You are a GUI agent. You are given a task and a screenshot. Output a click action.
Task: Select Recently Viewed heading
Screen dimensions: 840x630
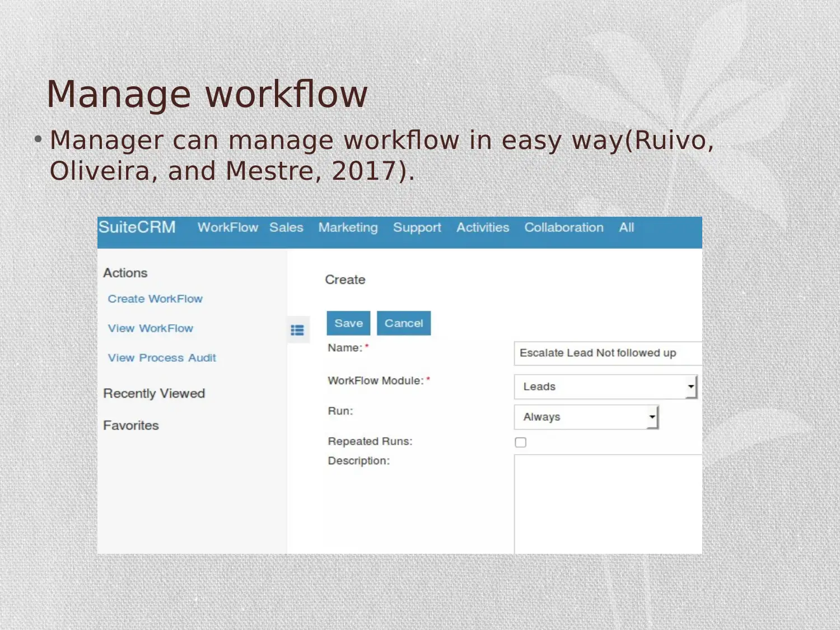[154, 394]
